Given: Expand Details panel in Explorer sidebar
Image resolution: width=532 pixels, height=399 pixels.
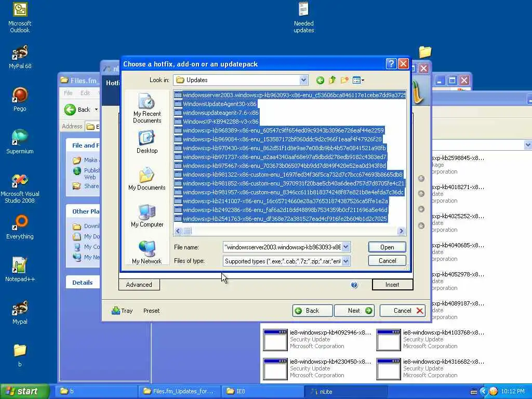Looking at the screenshot, I should [x=83, y=282].
